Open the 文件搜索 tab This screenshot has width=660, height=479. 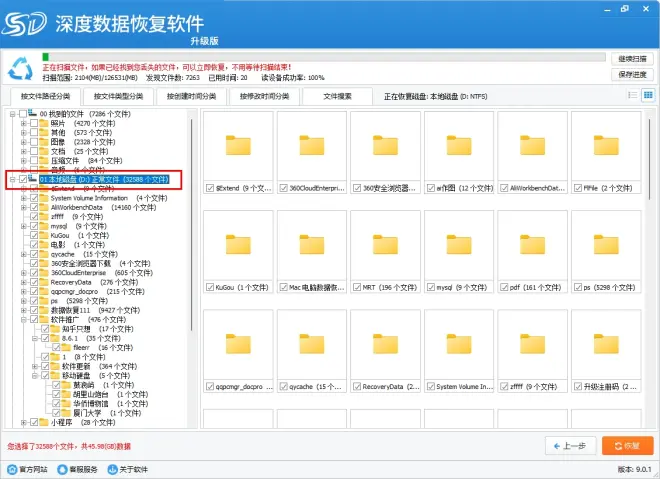click(337, 97)
